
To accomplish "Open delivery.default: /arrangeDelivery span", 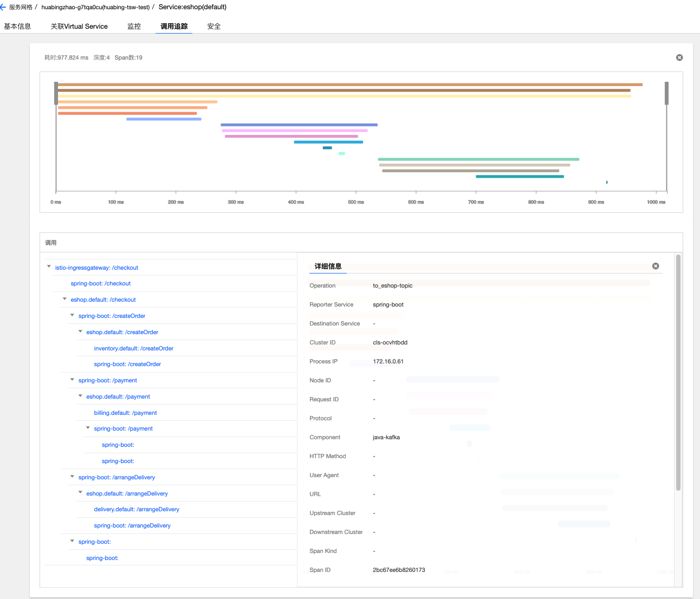I will click(x=137, y=509).
